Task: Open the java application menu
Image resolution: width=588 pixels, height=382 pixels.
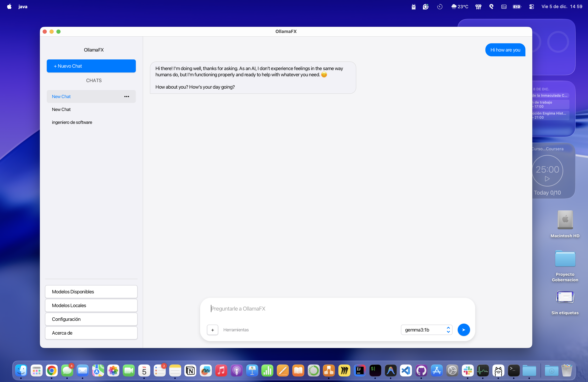Action: click(23, 6)
